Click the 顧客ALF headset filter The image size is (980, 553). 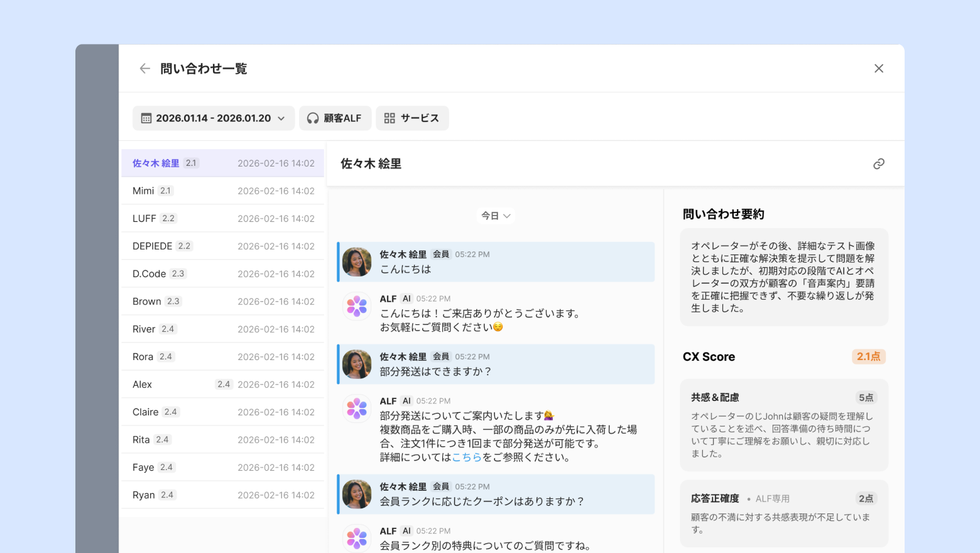coord(334,118)
